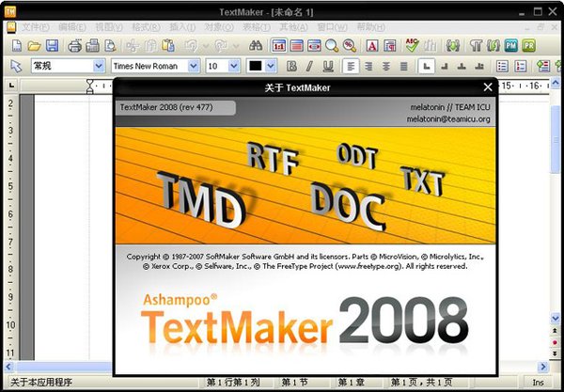Click the red browse object dot
564x392 pixels.
click(x=555, y=342)
